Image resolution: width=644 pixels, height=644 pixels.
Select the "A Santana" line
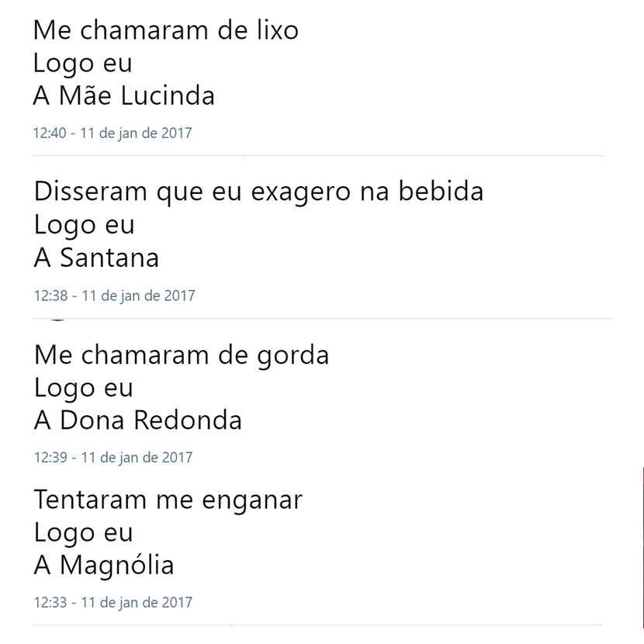coord(96,258)
